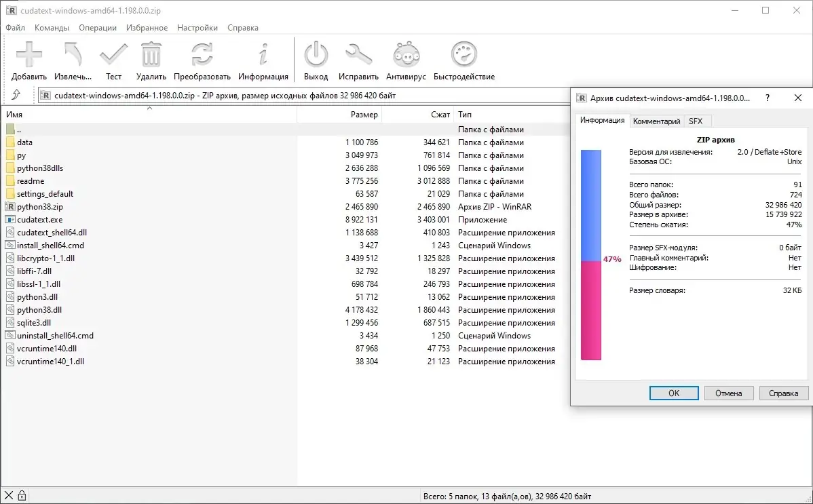Viewport: 813px width, 504px height.
Task: Confirm the dialog with OK
Action: coord(673,393)
